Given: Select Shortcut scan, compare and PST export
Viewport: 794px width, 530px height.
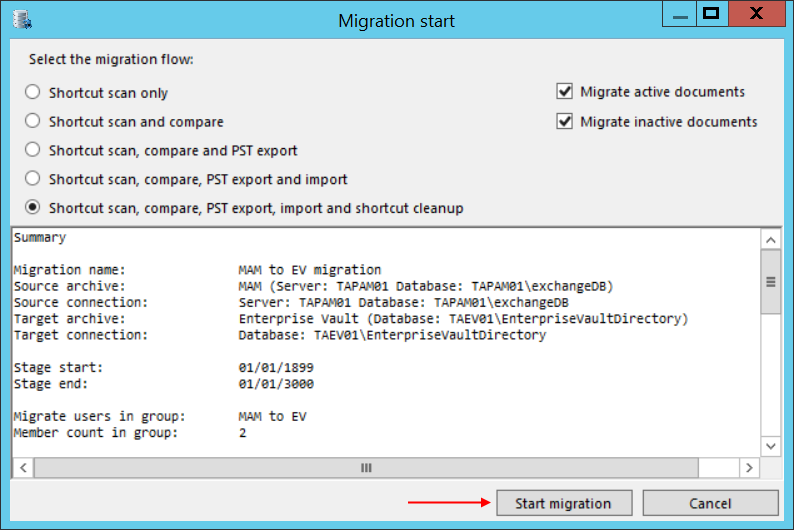Looking at the screenshot, I should pyautogui.click(x=33, y=151).
